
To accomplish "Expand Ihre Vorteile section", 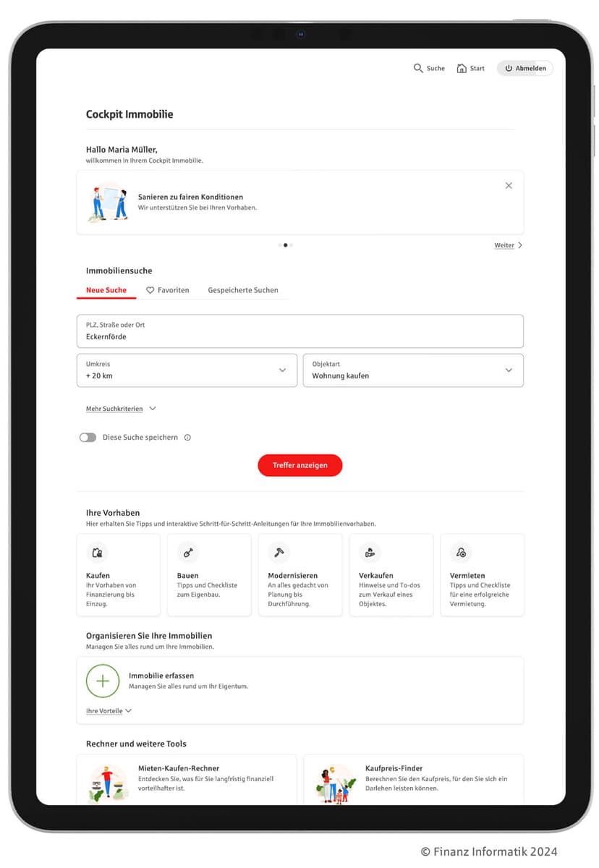I will pos(109,711).
